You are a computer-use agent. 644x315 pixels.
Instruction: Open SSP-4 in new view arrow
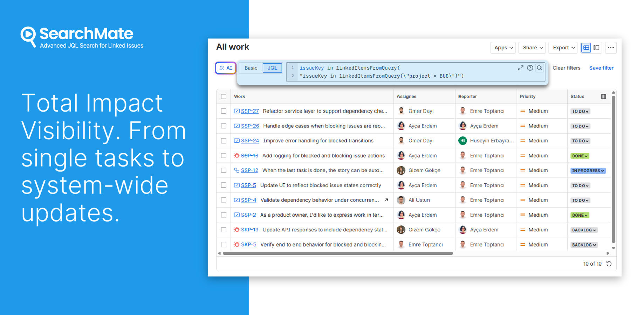[x=386, y=200]
